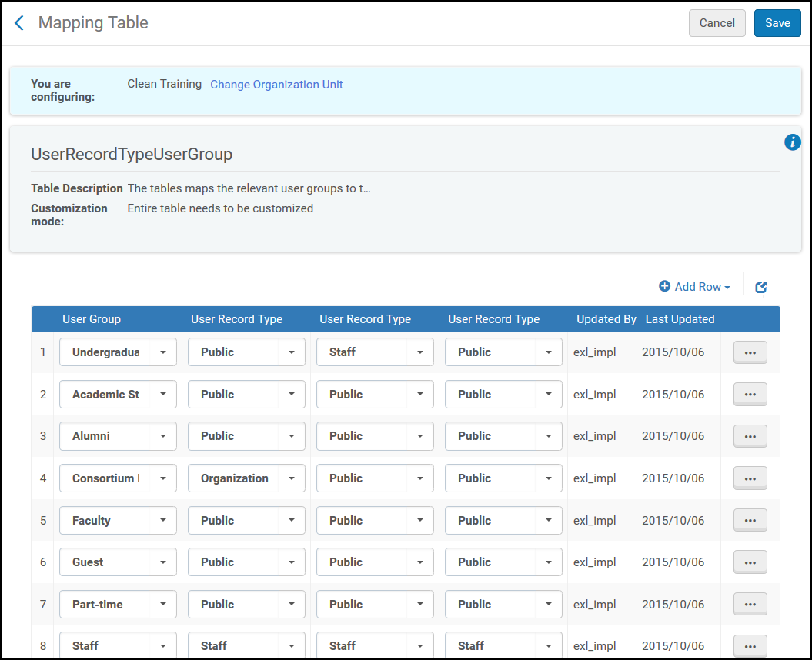Open third record type dropdown in Part-time row
Screen dimensions: 812x660
[x=503, y=604]
